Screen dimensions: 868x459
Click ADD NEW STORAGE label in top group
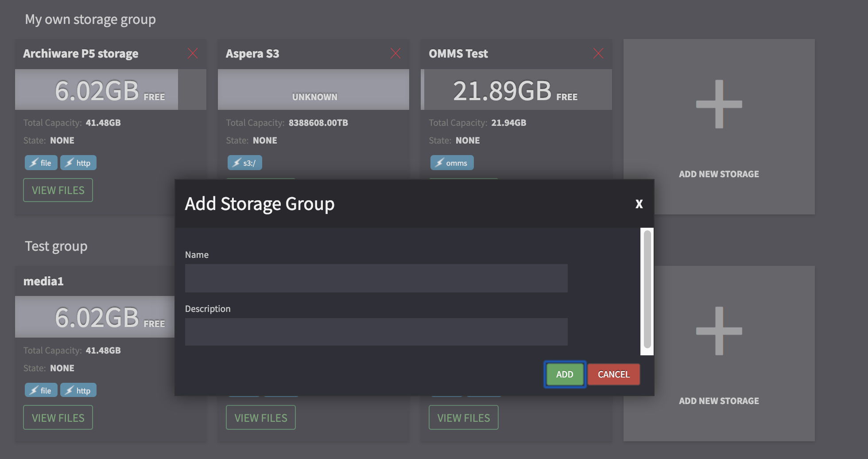coord(719,174)
